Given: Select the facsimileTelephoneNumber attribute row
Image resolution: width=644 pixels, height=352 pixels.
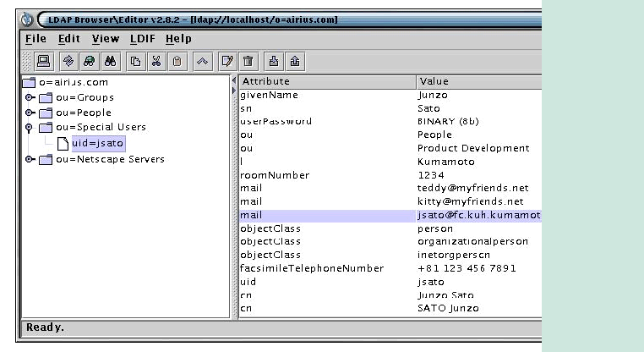Looking at the screenshot, I should click(390, 268).
